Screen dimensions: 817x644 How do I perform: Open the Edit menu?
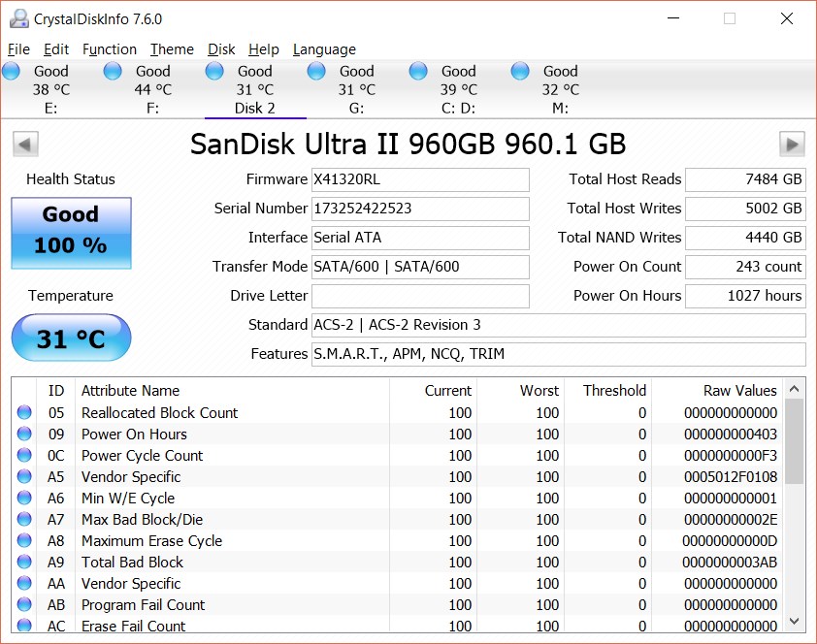56,49
